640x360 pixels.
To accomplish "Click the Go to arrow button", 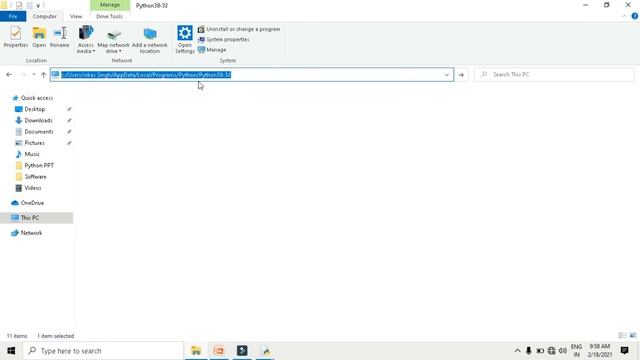I will [461, 75].
